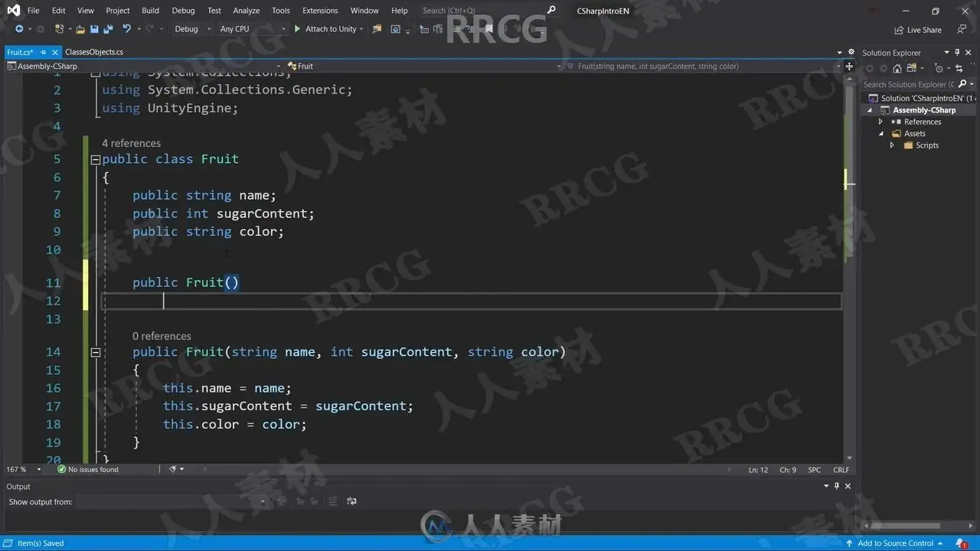Open the Assembly-CSharp project scope dropdown
The width and height of the screenshot is (980, 551).
pyautogui.click(x=144, y=66)
